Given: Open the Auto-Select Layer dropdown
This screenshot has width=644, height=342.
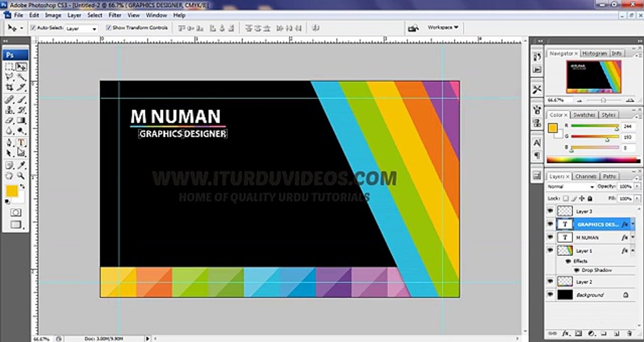Looking at the screenshot, I should tap(81, 28).
